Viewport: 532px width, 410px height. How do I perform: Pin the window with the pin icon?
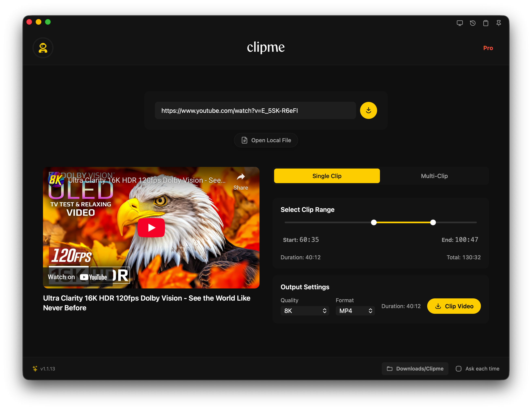499,23
